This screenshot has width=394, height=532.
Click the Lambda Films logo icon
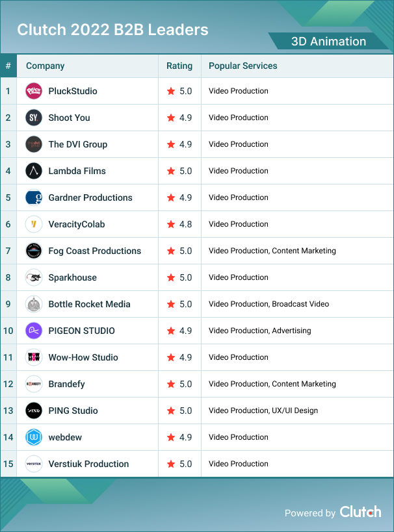(34, 171)
